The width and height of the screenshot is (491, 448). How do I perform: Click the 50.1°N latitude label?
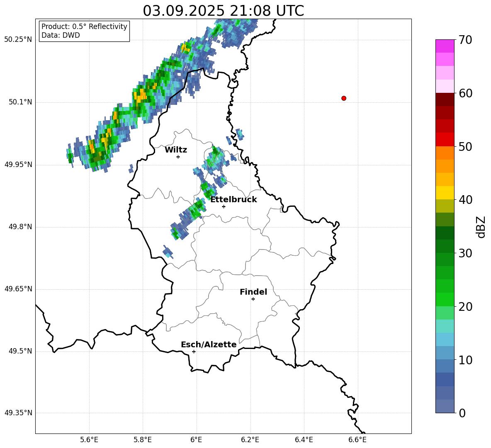21,102
